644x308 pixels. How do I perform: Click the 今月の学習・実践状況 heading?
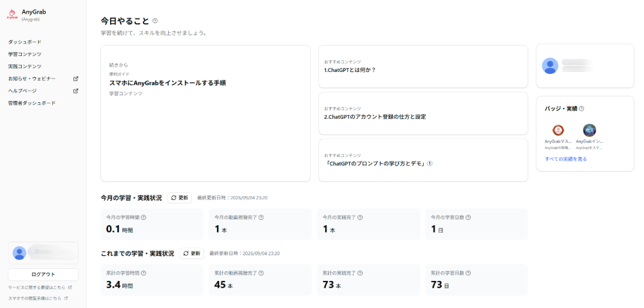click(x=131, y=198)
